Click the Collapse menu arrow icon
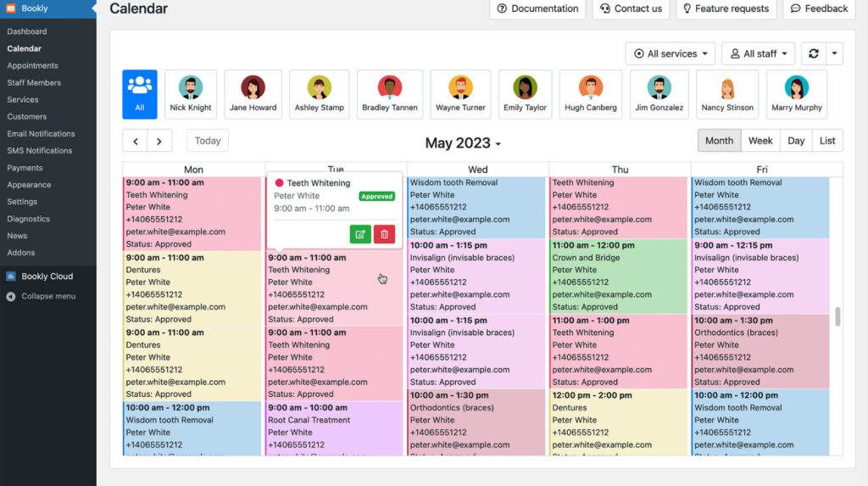This screenshot has width=868, height=486. [10, 297]
